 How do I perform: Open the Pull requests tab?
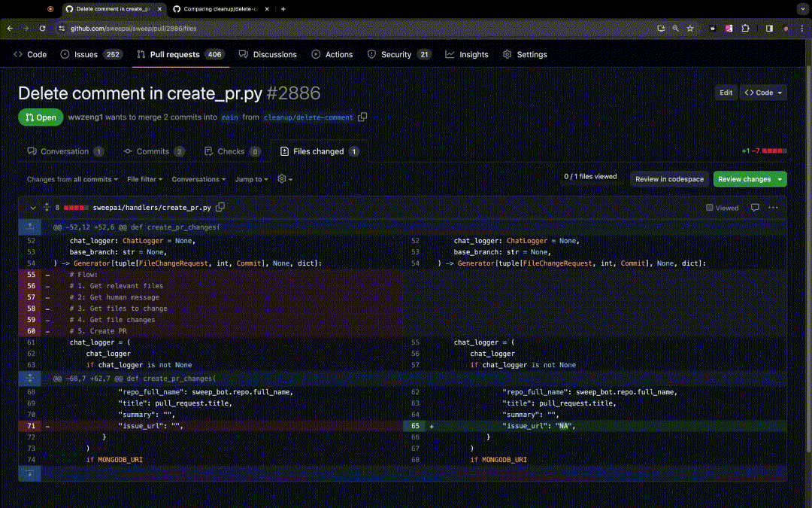click(180, 54)
